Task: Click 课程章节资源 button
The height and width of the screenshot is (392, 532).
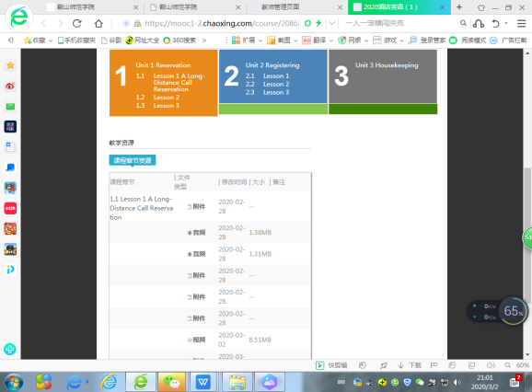Action: click(x=133, y=160)
